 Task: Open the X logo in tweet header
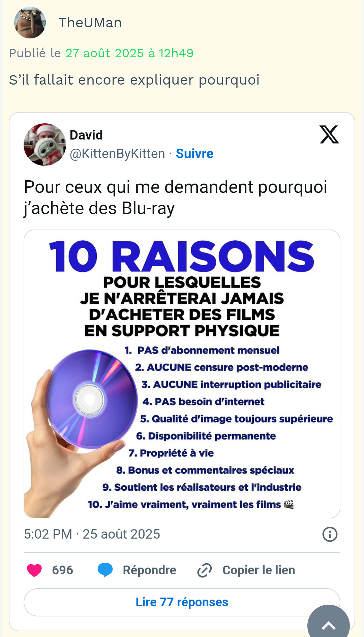pyautogui.click(x=329, y=134)
